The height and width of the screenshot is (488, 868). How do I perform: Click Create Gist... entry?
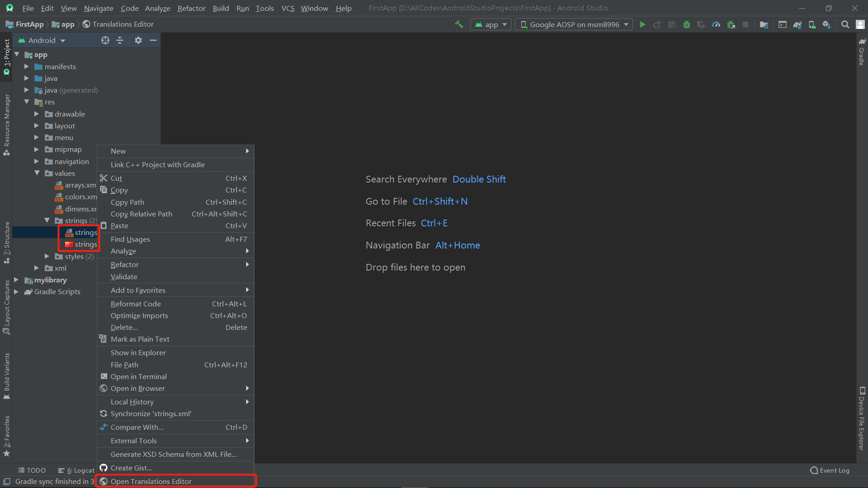click(175, 468)
